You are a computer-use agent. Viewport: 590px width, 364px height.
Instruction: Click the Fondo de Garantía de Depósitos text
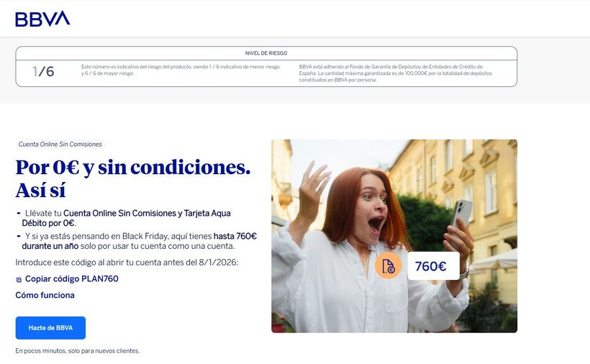[x=396, y=73]
